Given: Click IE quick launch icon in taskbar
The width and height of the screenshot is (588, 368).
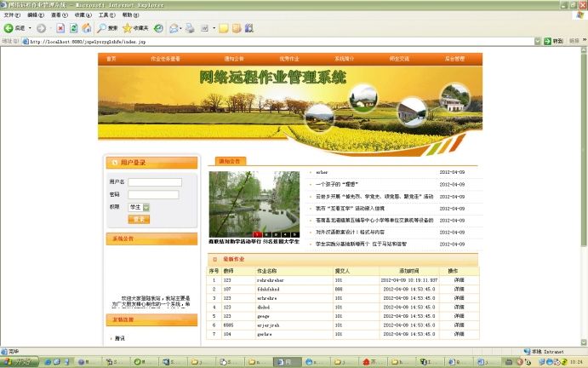Looking at the screenshot, I should tap(48, 362).
